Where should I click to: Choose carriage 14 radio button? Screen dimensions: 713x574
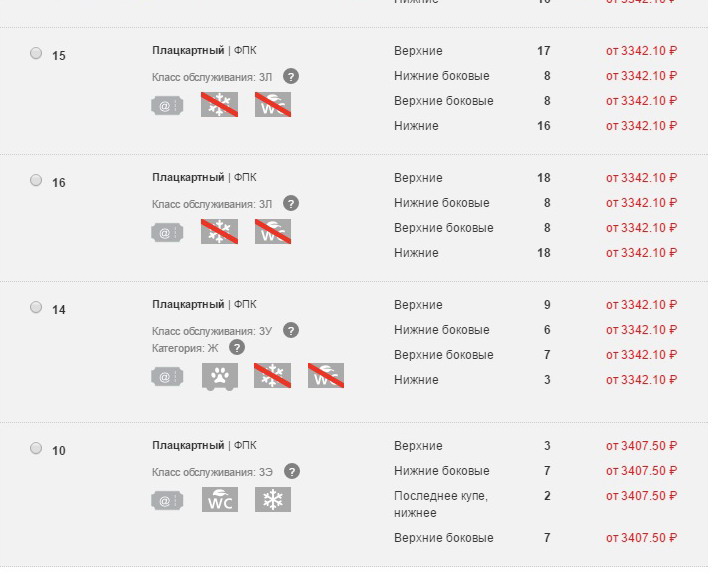(x=37, y=308)
